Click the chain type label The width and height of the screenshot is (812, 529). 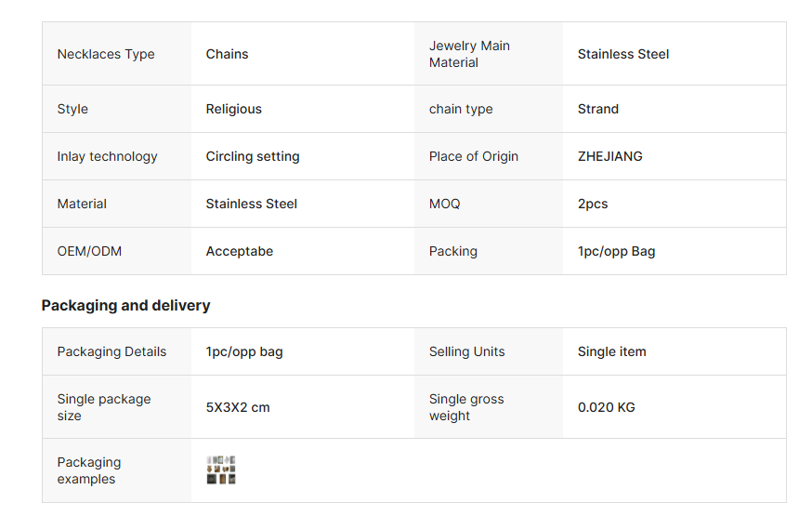coord(461,109)
